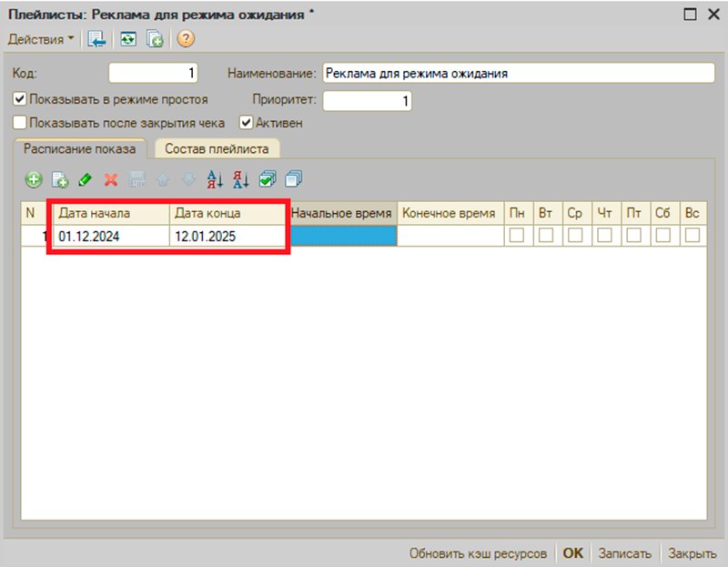Click the Конечное время column header
This screenshot has height=567, width=728.
[450, 213]
